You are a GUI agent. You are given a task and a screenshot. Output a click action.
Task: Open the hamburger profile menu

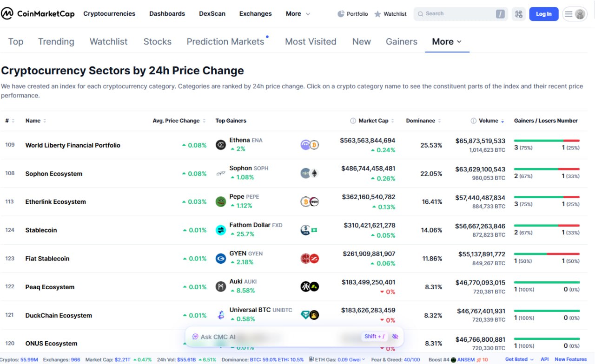575,14
